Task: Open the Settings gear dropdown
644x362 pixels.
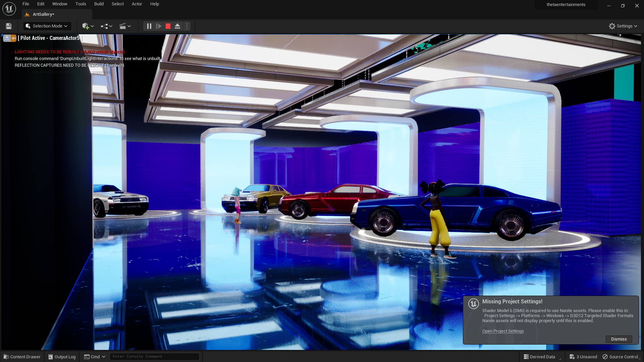Action: pos(623,26)
